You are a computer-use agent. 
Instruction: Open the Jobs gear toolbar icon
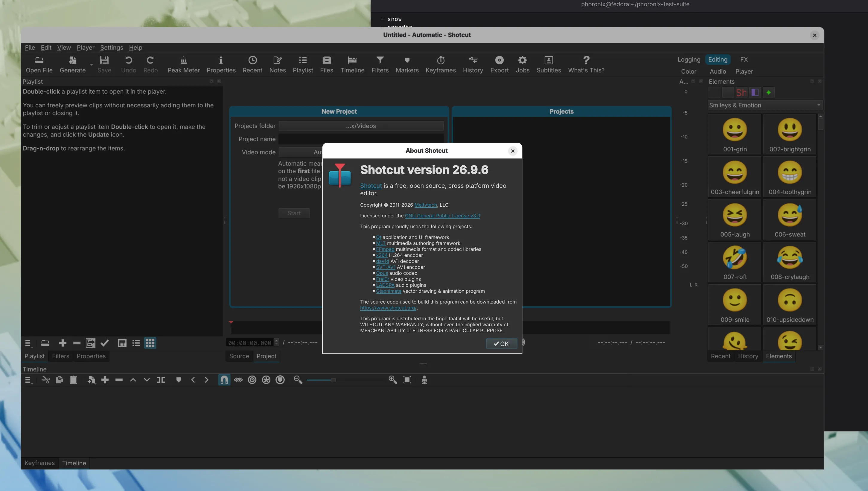(x=522, y=64)
